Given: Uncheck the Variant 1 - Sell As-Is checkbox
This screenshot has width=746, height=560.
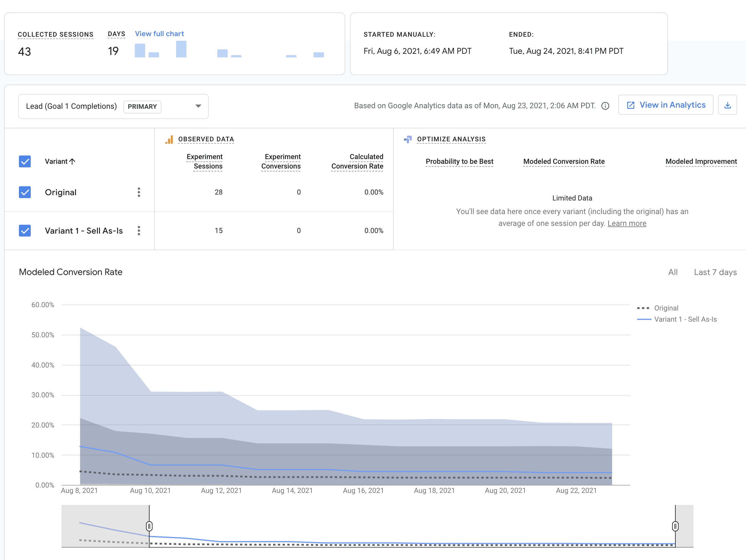Looking at the screenshot, I should pyautogui.click(x=25, y=231).
